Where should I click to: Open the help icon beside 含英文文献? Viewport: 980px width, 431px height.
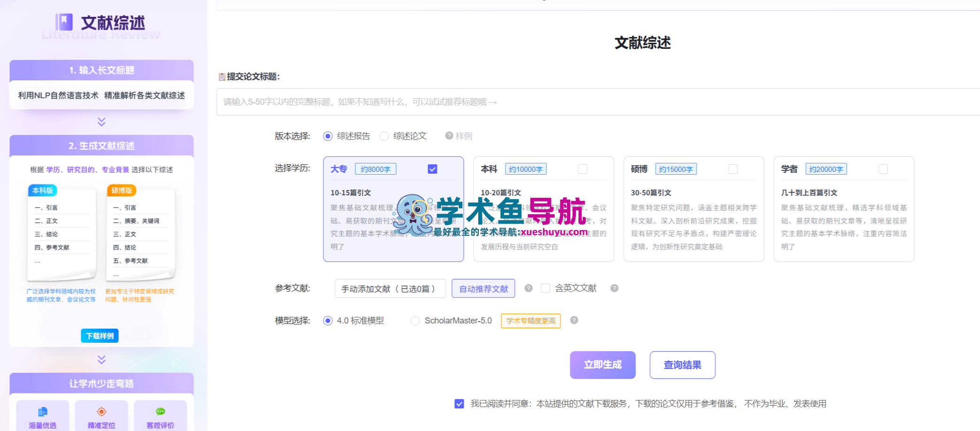point(613,288)
